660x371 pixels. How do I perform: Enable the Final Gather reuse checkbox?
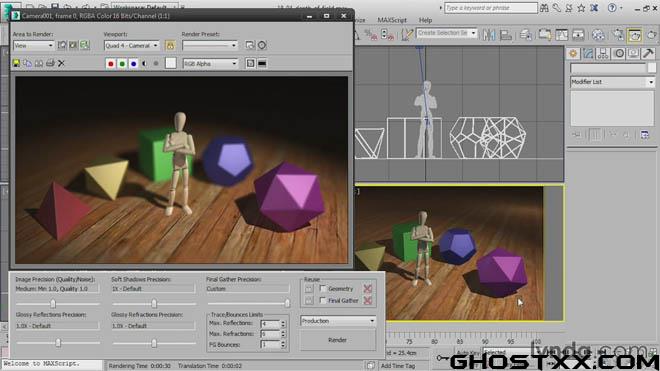click(323, 300)
